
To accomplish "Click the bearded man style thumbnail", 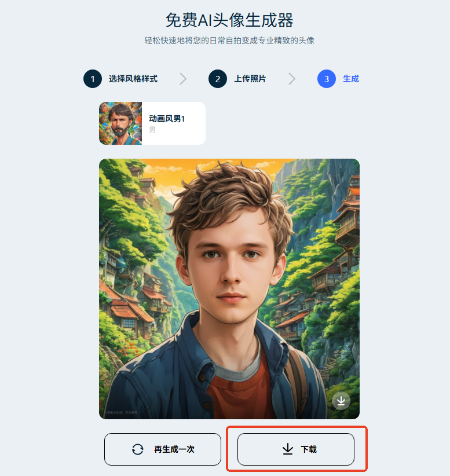I will coord(120,123).
